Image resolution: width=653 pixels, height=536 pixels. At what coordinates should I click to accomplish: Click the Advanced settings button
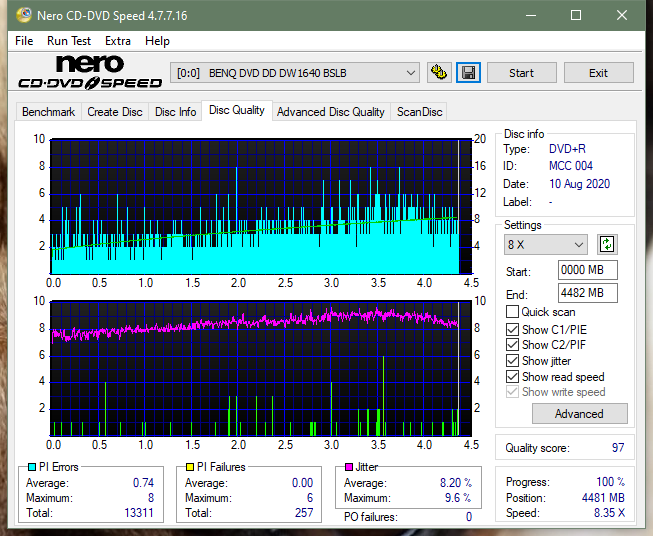[580, 414]
